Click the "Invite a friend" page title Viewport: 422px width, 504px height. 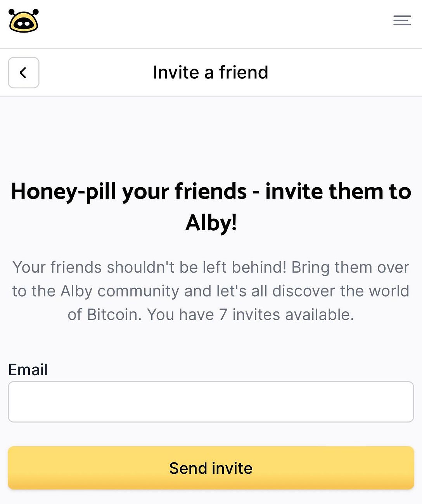(x=211, y=72)
